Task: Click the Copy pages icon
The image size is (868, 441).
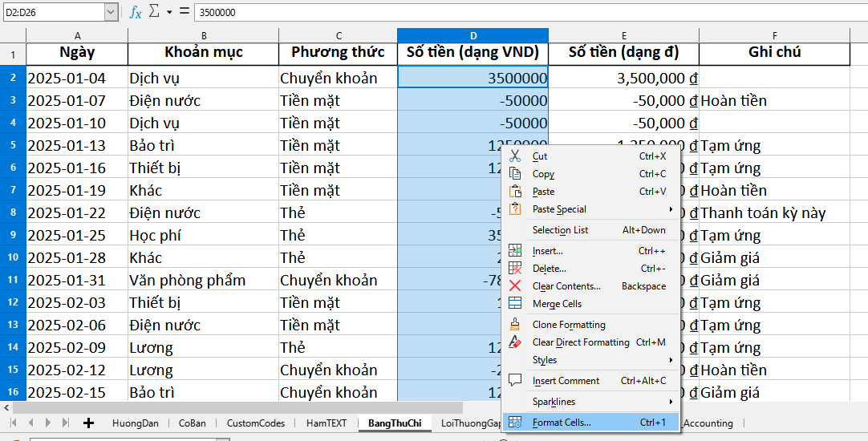Action: pyautogui.click(x=515, y=174)
